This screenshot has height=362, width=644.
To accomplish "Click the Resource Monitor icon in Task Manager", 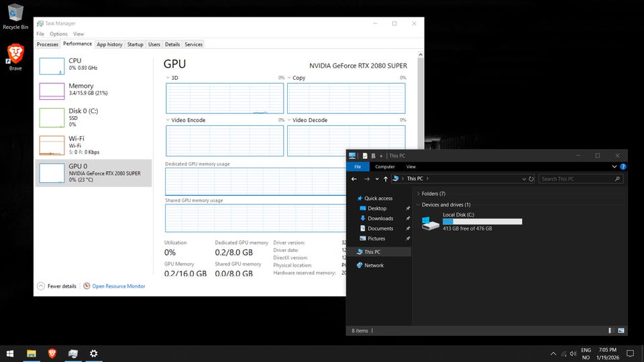I will pyautogui.click(x=87, y=286).
